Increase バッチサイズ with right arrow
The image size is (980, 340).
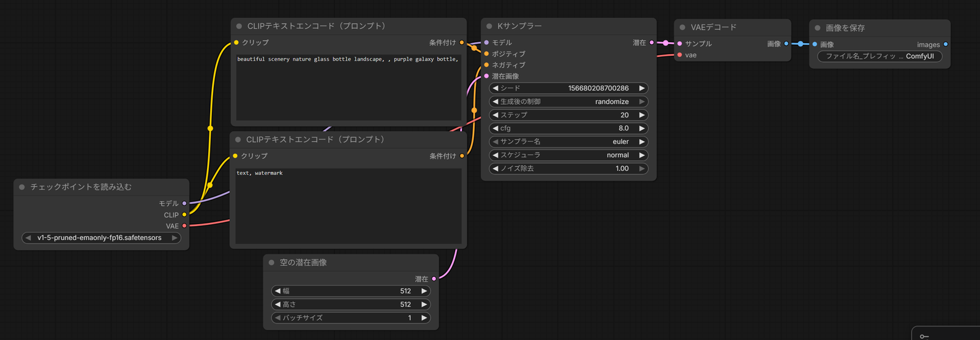(x=424, y=318)
